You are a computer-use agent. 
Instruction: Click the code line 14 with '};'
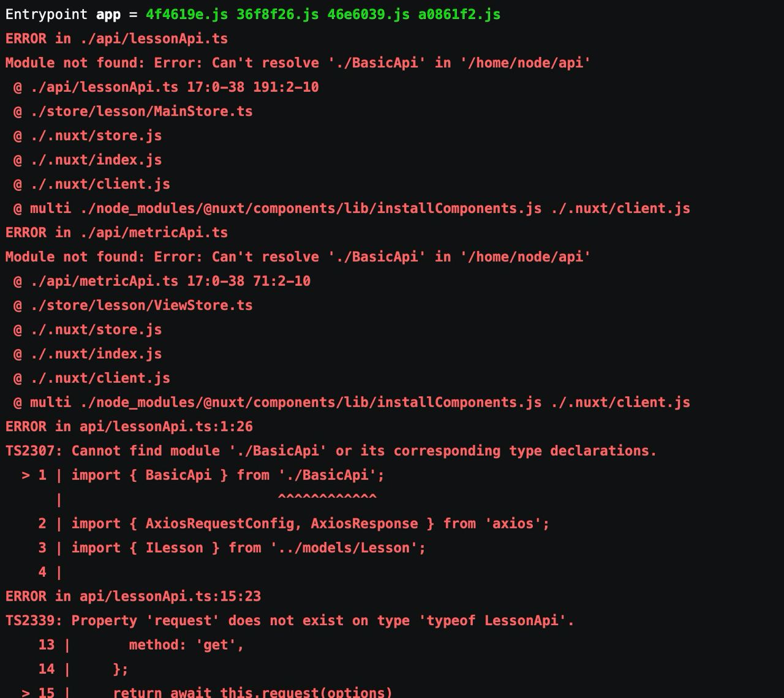83,669
